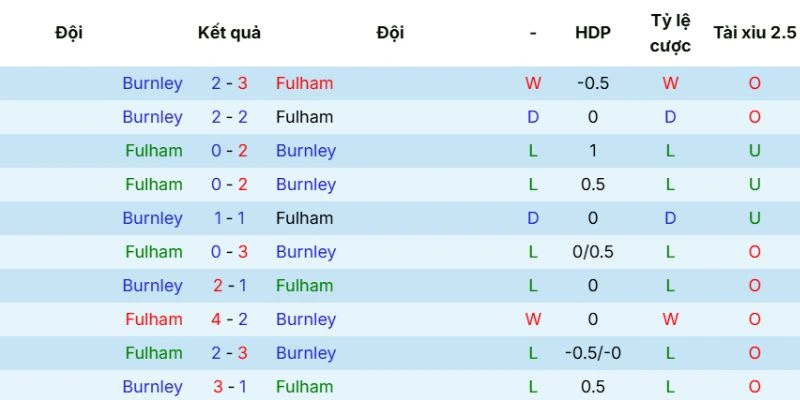Click Burnley in the 0 - 3 row
This screenshot has height=400, width=800.
[x=305, y=252]
